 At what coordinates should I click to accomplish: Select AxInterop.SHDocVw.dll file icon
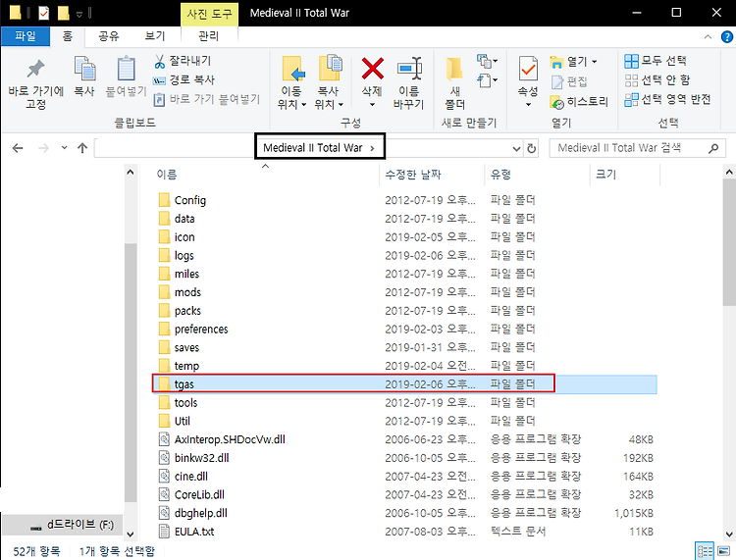click(x=164, y=439)
